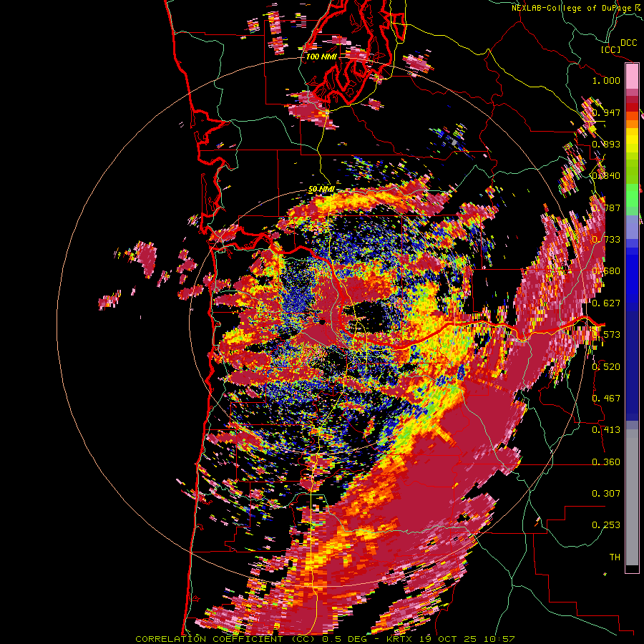Click the [CC] label near the legend
Image resolution: width=644 pixels, height=644 pixels.
point(610,49)
